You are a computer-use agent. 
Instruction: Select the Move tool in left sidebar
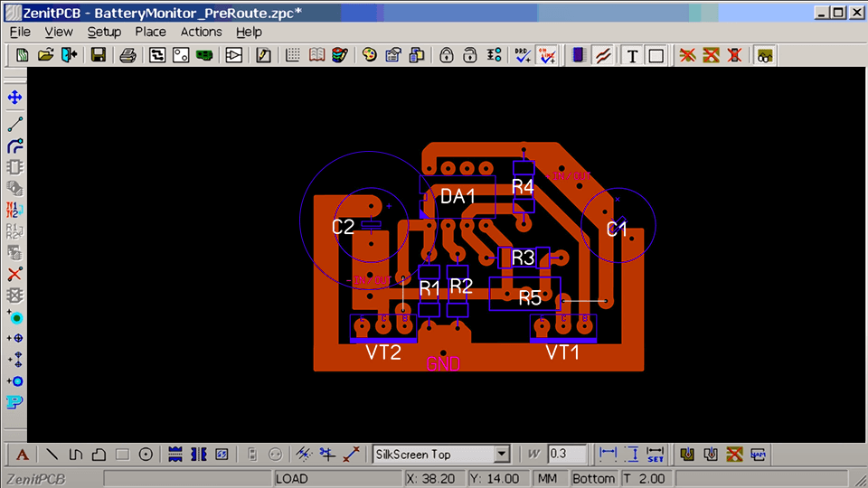(14, 97)
